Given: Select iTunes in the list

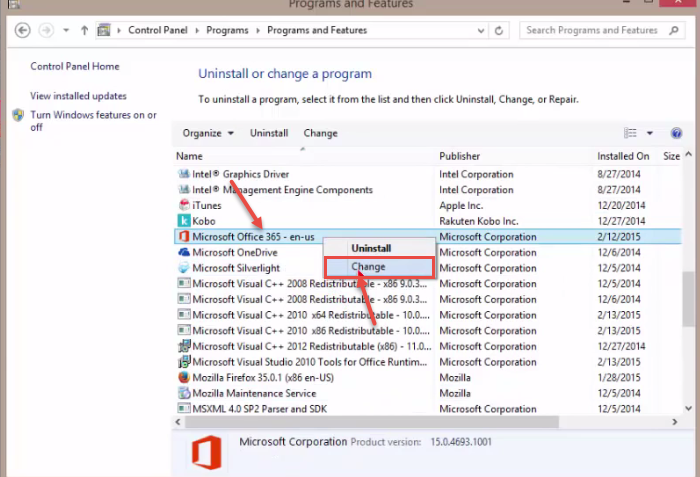Looking at the screenshot, I should click(428, 205).
